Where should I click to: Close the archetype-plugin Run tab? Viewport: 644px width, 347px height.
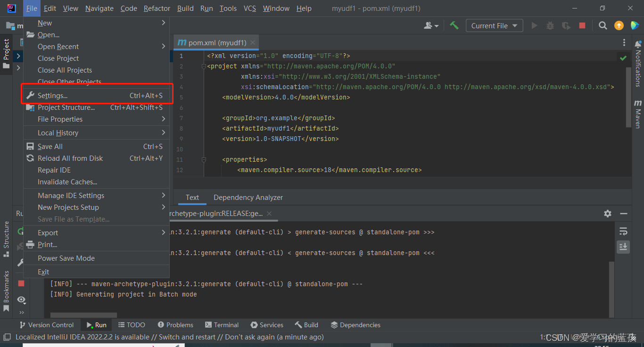tap(269, 214)
